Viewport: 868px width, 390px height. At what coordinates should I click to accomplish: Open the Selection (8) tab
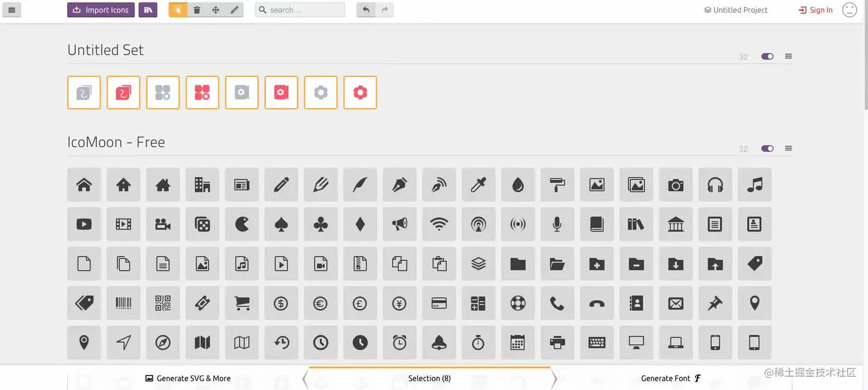coord(429,379)
